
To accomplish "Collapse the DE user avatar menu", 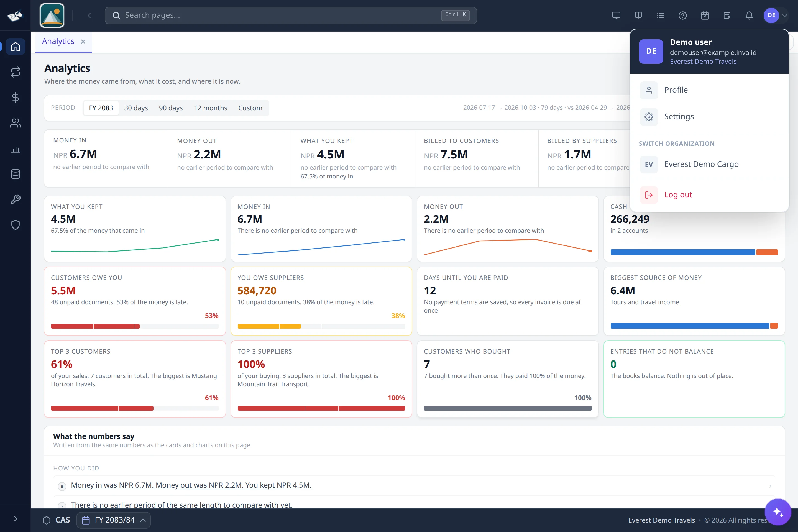I will pos(775,16).
